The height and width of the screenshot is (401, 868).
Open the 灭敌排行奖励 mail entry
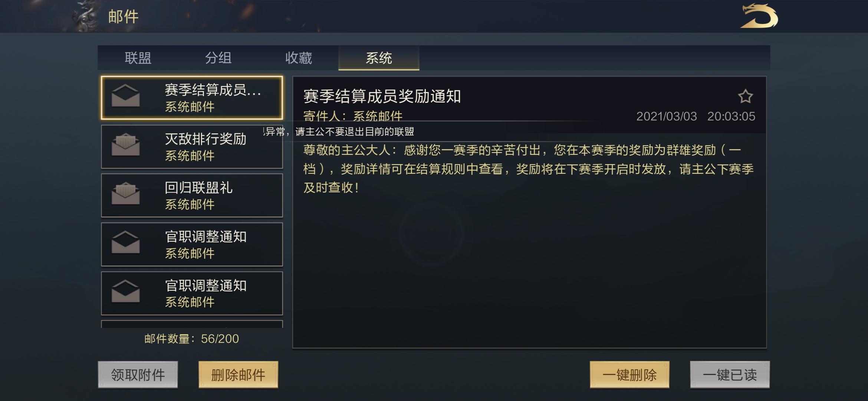(x=192, y=147)
